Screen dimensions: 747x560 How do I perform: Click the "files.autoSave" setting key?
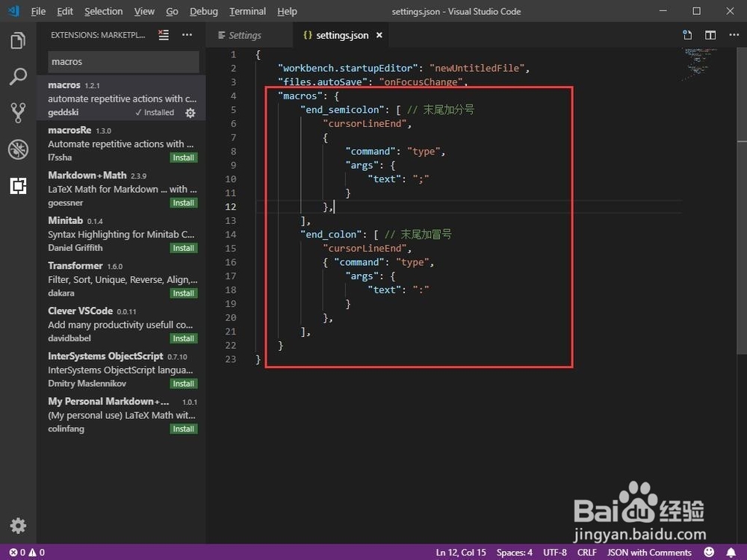tap(323, 82)
